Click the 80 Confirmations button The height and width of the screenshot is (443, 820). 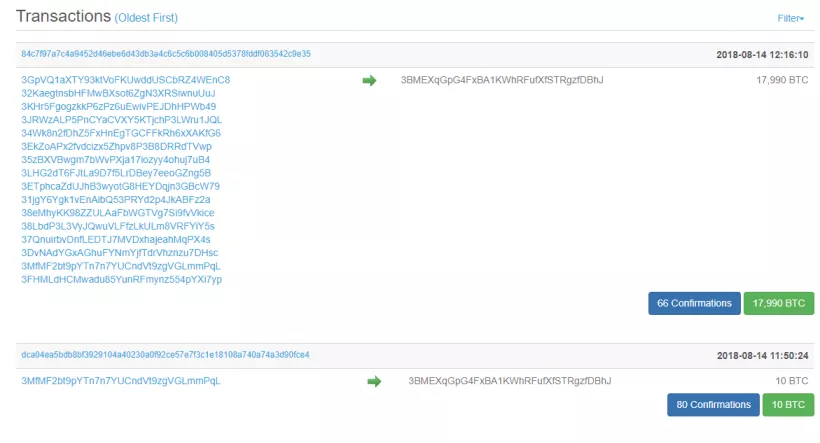713,404
